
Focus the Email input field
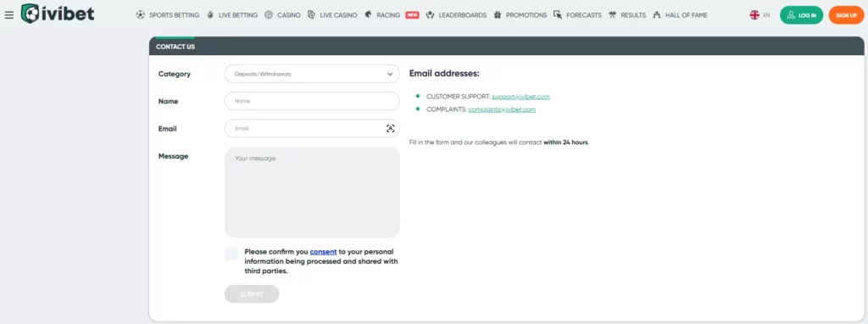point(312,128)
